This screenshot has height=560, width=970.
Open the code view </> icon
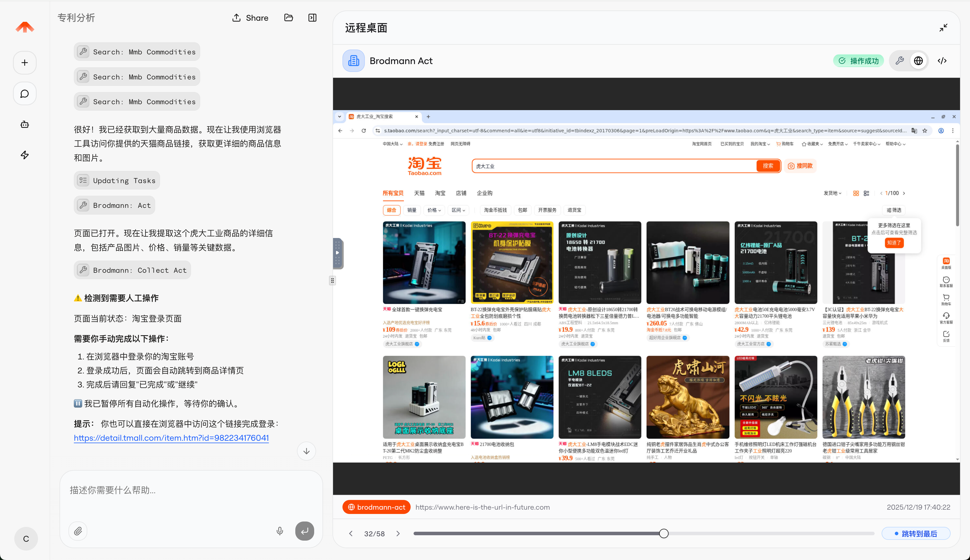(x=942, y=60)
